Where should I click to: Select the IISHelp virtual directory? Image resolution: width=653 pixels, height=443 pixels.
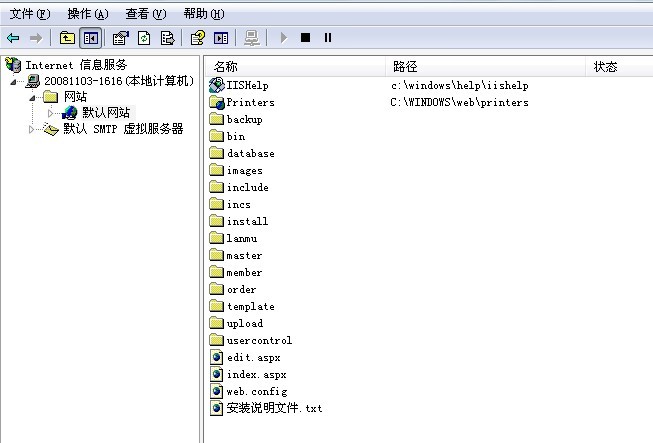pyautogui.click(x=247, y=86)
